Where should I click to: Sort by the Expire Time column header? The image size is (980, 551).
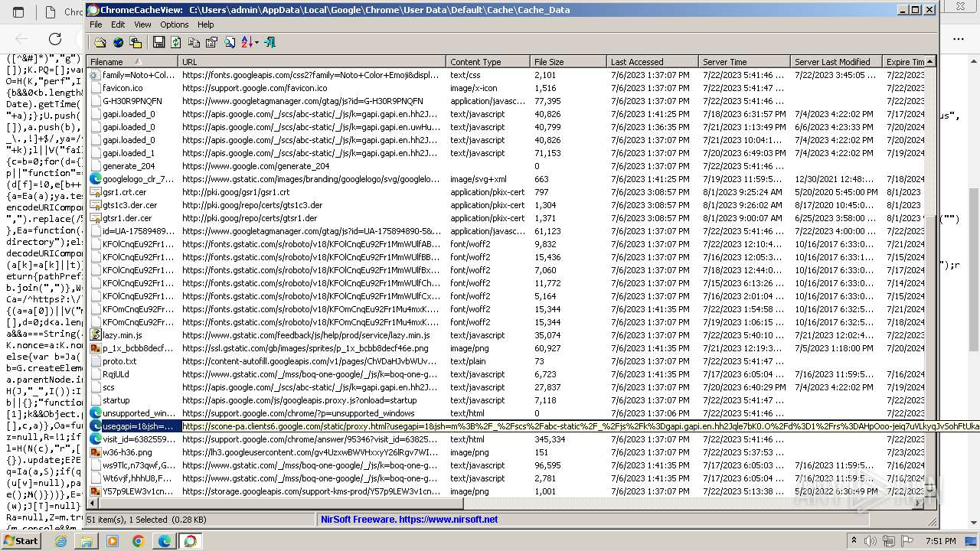[x=904, y=62]
